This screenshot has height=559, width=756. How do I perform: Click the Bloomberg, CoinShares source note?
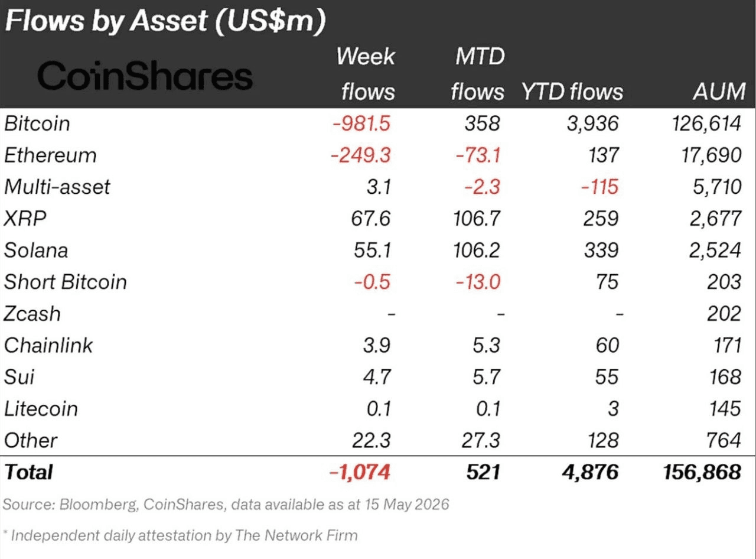coord(227,505)
